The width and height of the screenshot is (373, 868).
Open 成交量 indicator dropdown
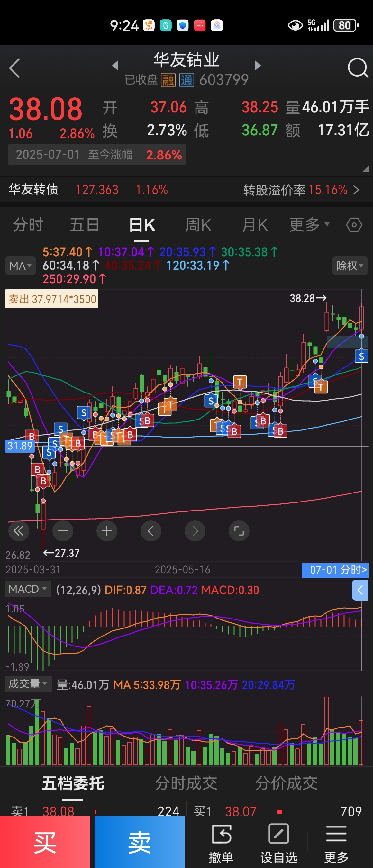click(28, 684)
